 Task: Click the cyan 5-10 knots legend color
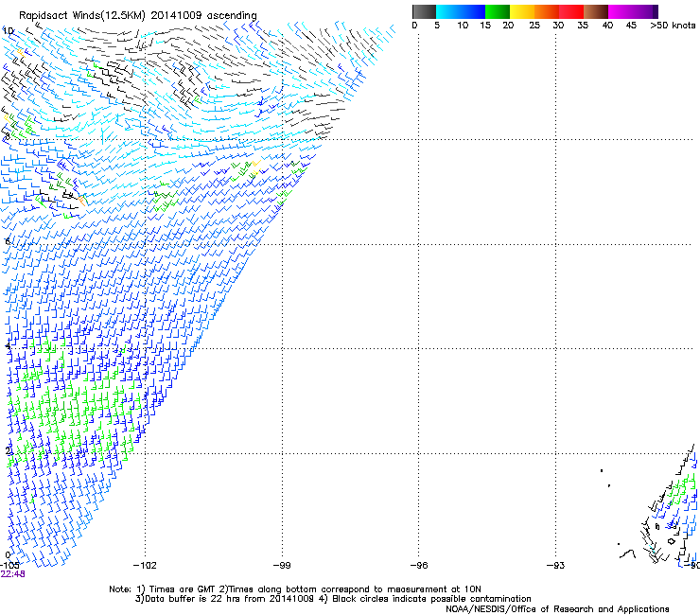(x=448, y=11)
